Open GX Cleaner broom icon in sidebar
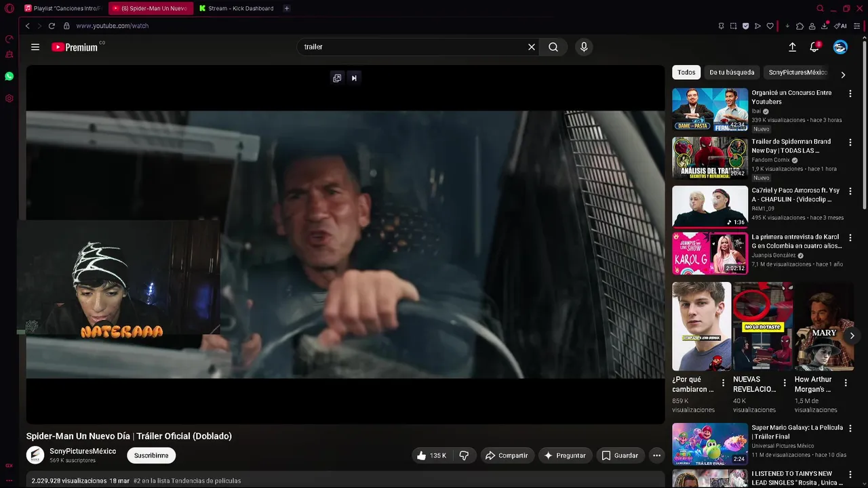This screenshot has width=868, height=488. (x=9, y=54)
